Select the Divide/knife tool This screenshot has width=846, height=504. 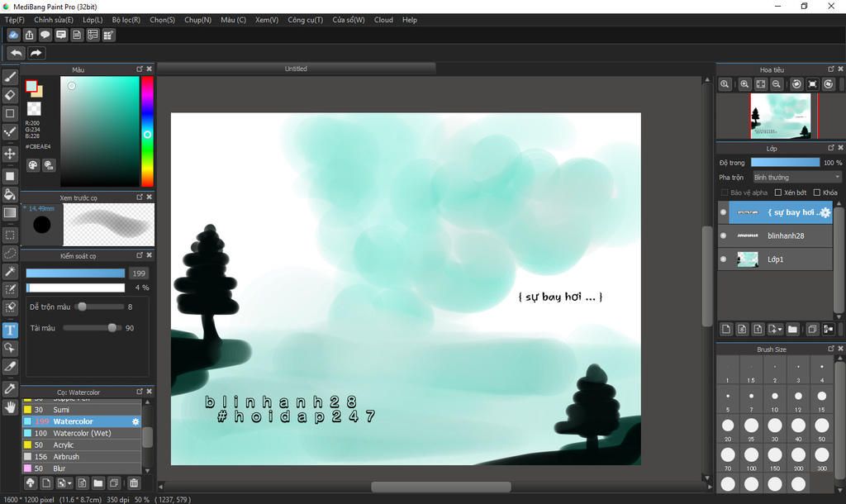click(x=10, y=366)
